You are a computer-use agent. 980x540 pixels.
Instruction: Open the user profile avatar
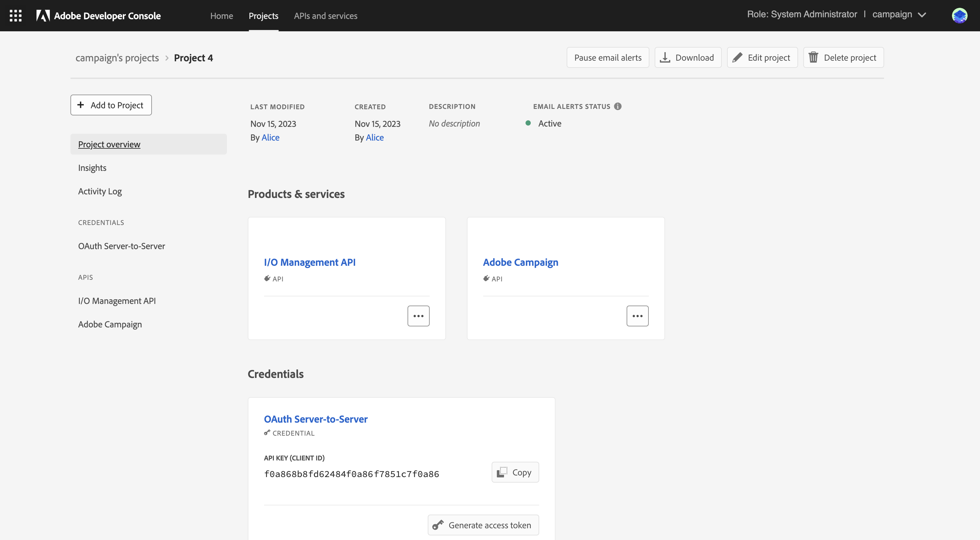(x=959, y=16)
